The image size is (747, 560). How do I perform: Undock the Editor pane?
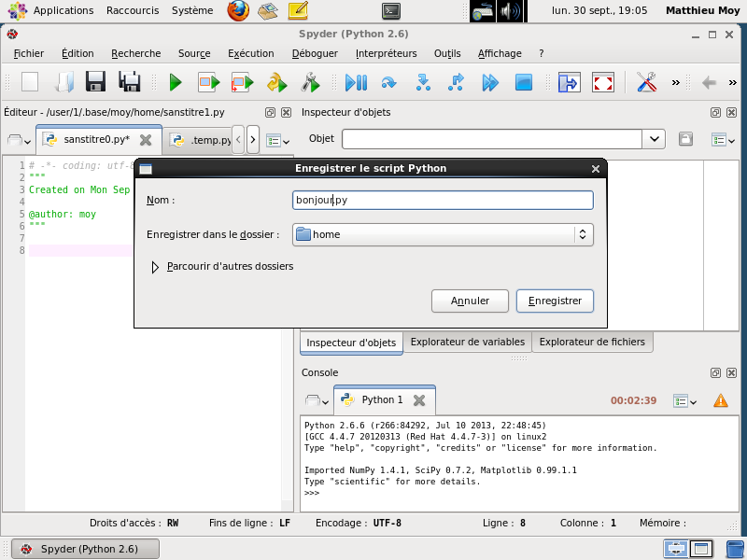pyautogui.click(x=270, y=112)
